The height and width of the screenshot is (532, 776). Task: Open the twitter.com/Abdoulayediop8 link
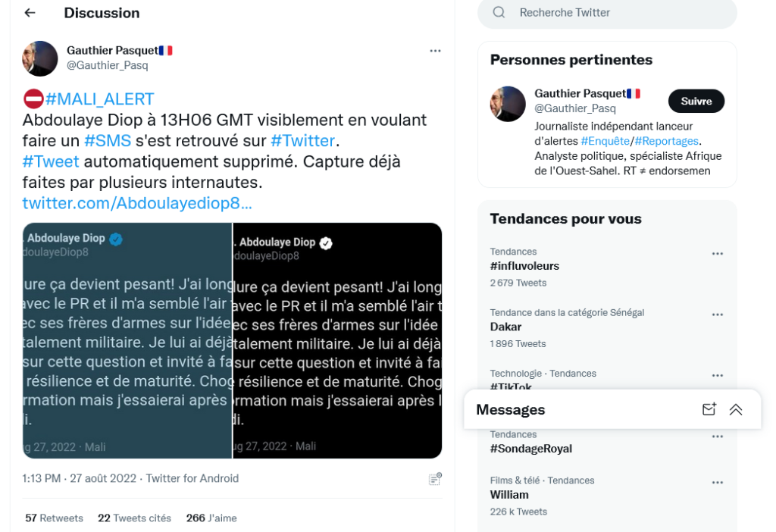pos(137,203)
